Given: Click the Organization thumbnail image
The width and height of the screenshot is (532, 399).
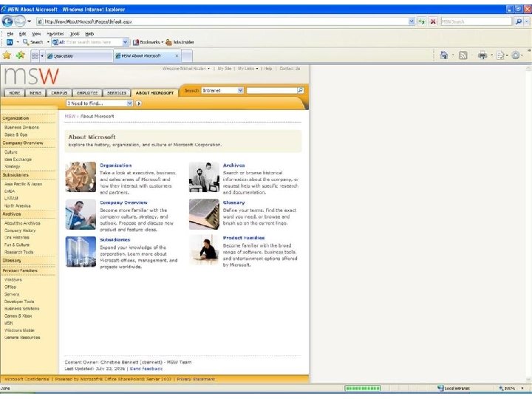Looking at the screenshot, I should [81, 177].
